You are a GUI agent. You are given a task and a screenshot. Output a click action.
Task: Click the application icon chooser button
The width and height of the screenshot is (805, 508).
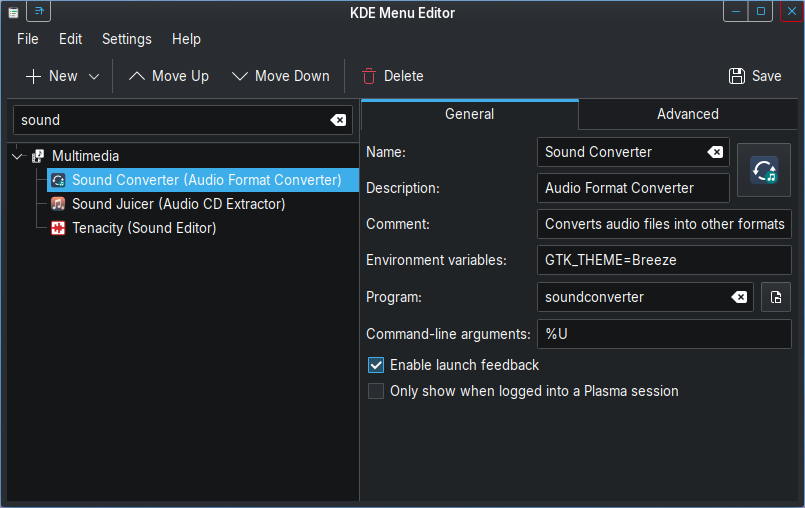coord(764,170)
